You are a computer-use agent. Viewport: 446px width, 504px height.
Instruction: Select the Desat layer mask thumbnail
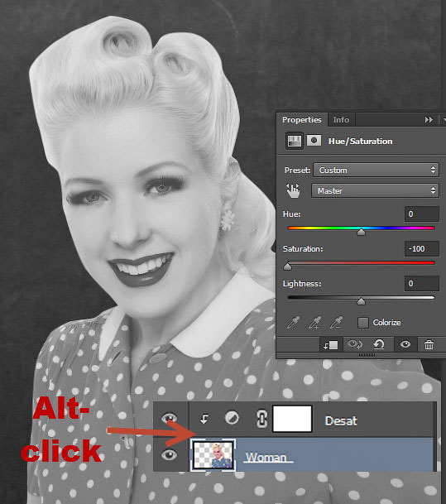point(292,419)
